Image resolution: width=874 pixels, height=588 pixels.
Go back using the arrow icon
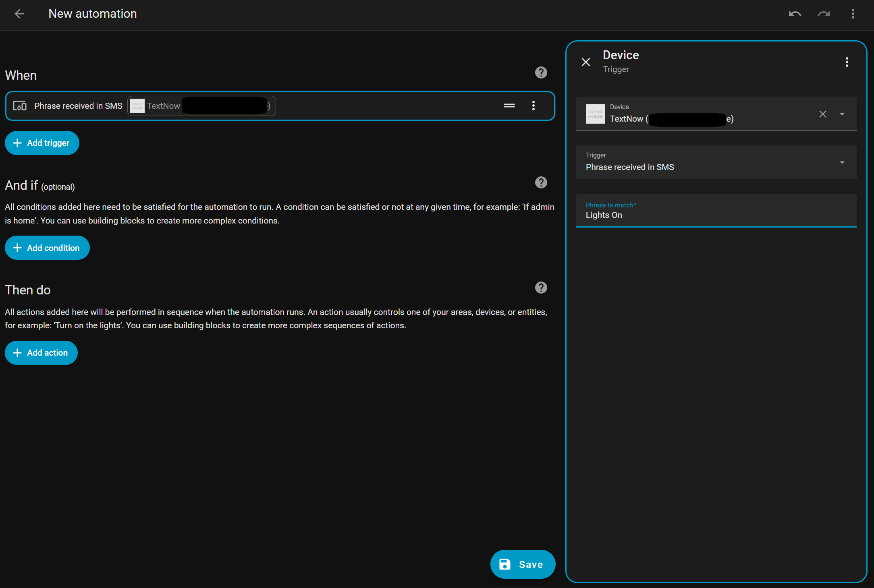[19, 14]
